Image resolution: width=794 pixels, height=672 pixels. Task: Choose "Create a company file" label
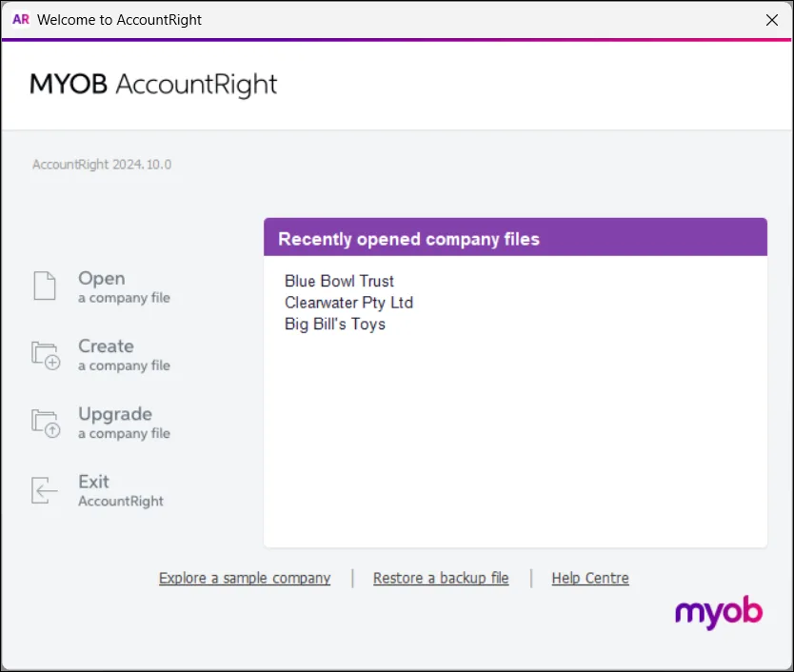124,355
